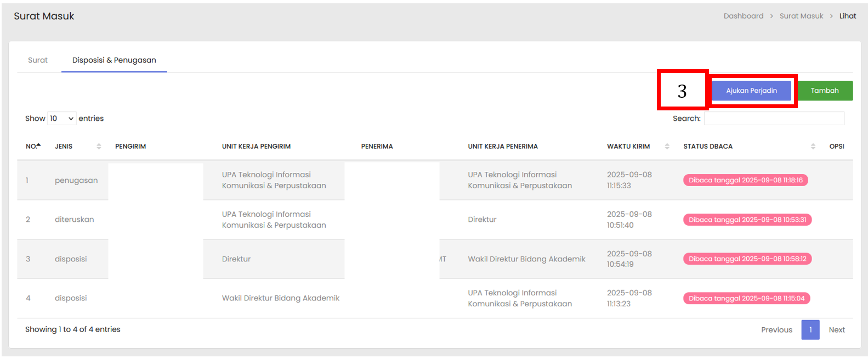Viewport: 868px width, 358px height.
Task: Focus the Search input field
Action: point(774,119)
